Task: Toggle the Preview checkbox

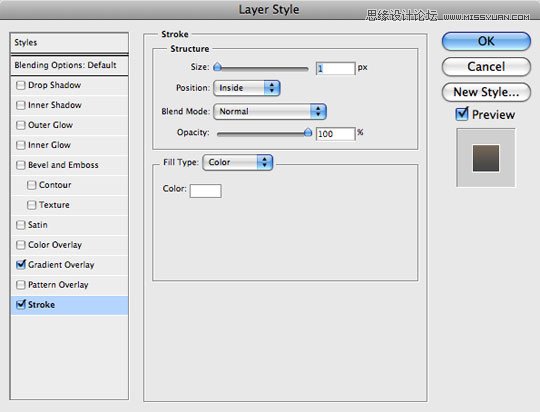Action: point(462,114)
